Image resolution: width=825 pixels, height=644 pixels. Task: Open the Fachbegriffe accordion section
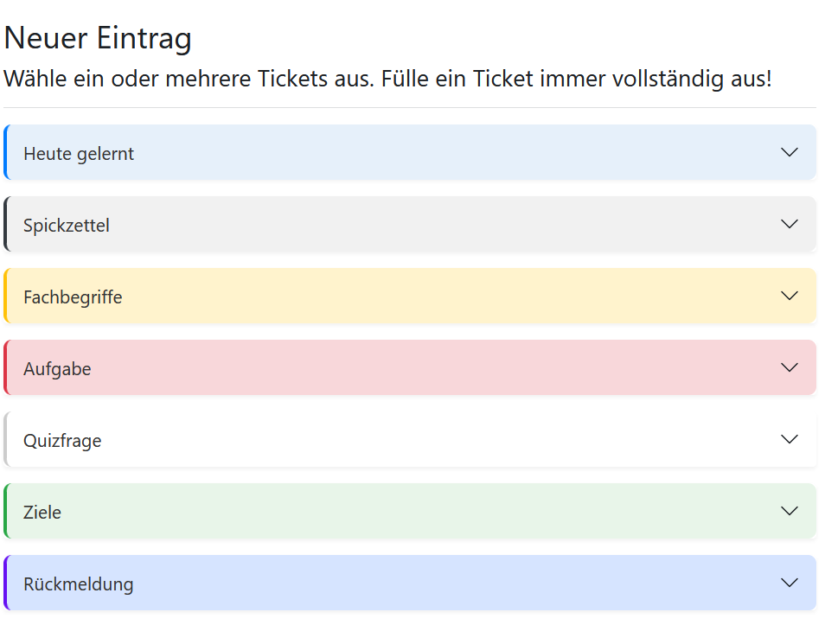click(x=410, y=296)
